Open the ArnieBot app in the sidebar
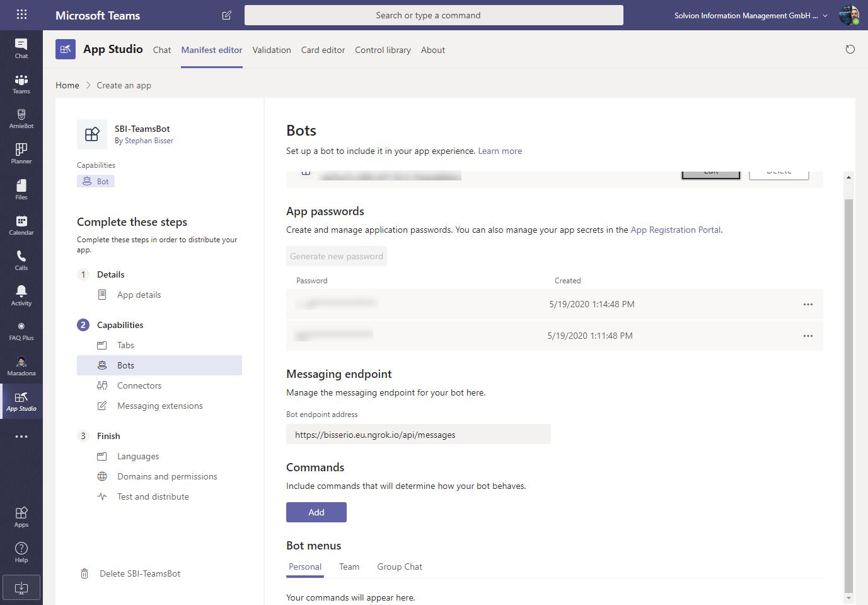The image size is (868, 605). 21,119
